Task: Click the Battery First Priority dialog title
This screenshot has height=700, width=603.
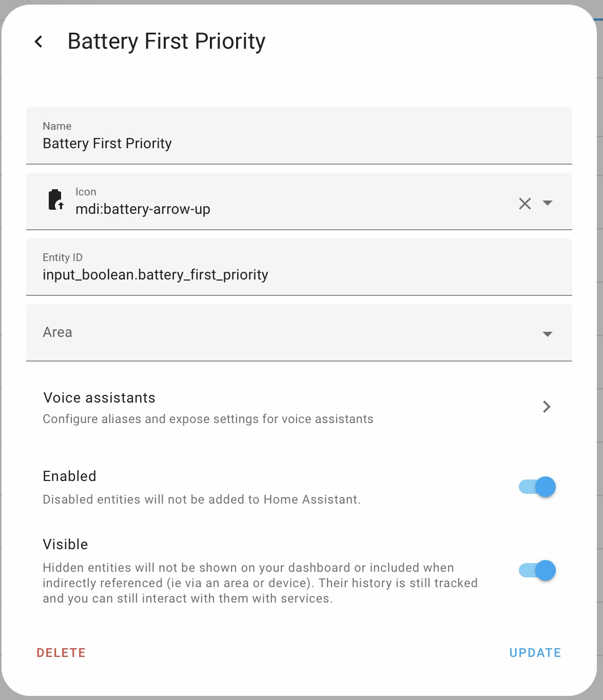Action: point(166,42)
